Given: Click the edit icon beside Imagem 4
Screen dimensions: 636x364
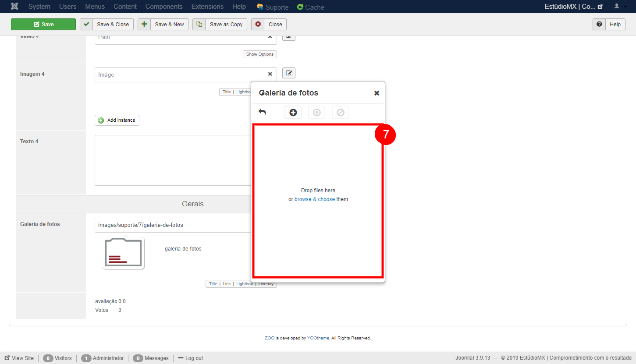Looking at the screenshot, I should [288, 73].
